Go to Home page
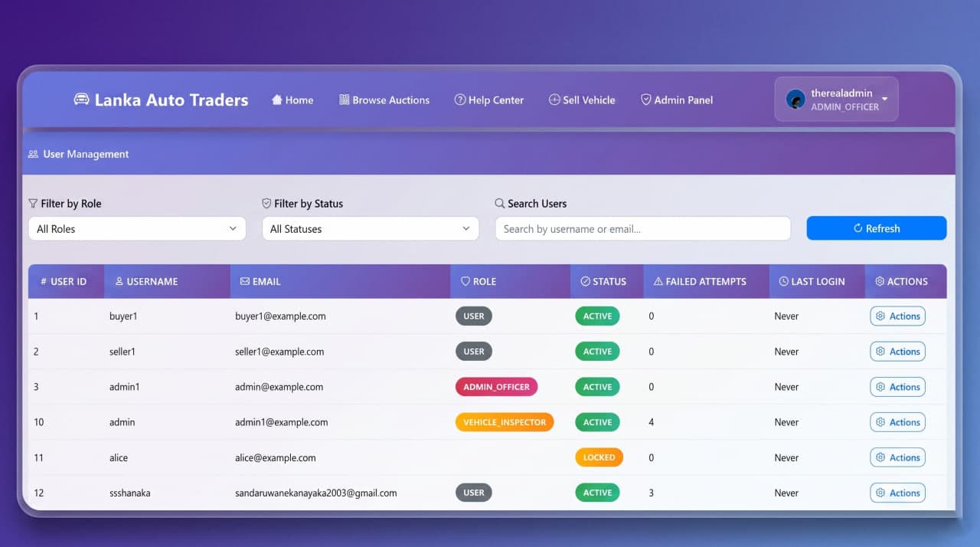The height and width of the screenshot is (547, 980). click(x=292, y=100)
